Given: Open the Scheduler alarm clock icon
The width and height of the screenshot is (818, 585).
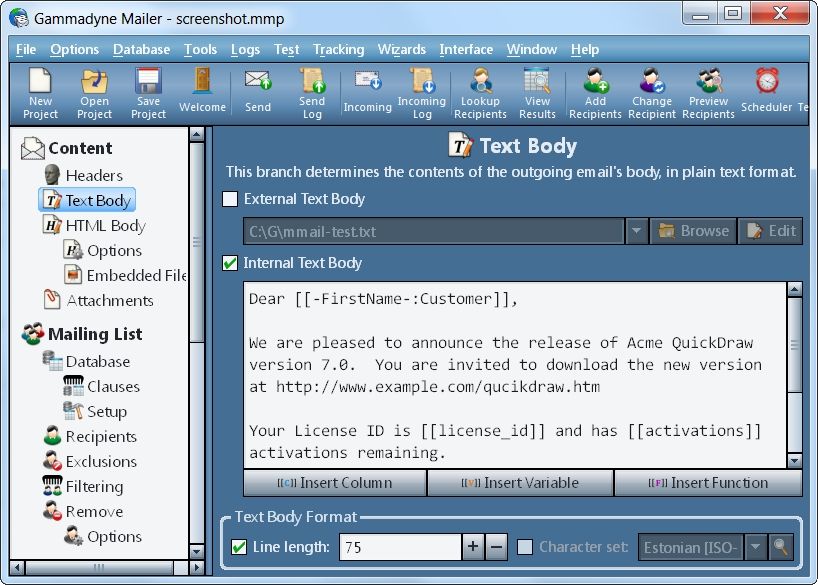Looking at the screenshot, I should (766, 91).
